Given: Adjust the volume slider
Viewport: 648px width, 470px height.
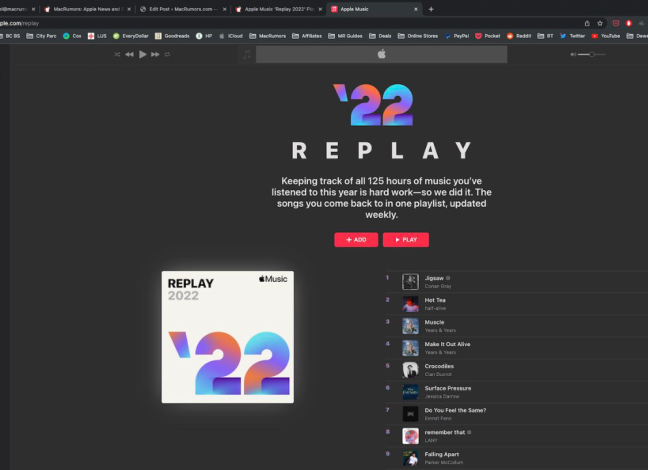Looking at the screenshot, I should coord(592,55).
